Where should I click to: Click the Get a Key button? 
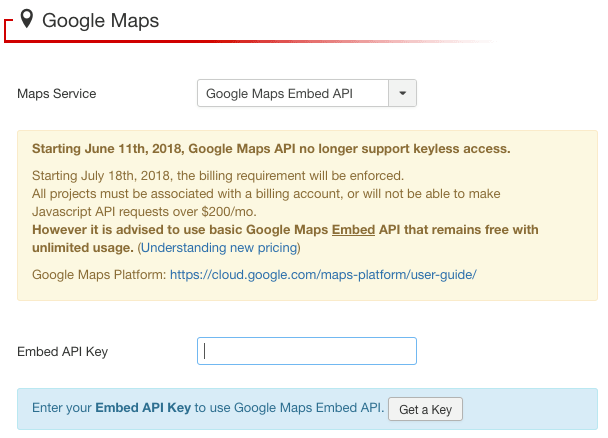click(425, 409)
